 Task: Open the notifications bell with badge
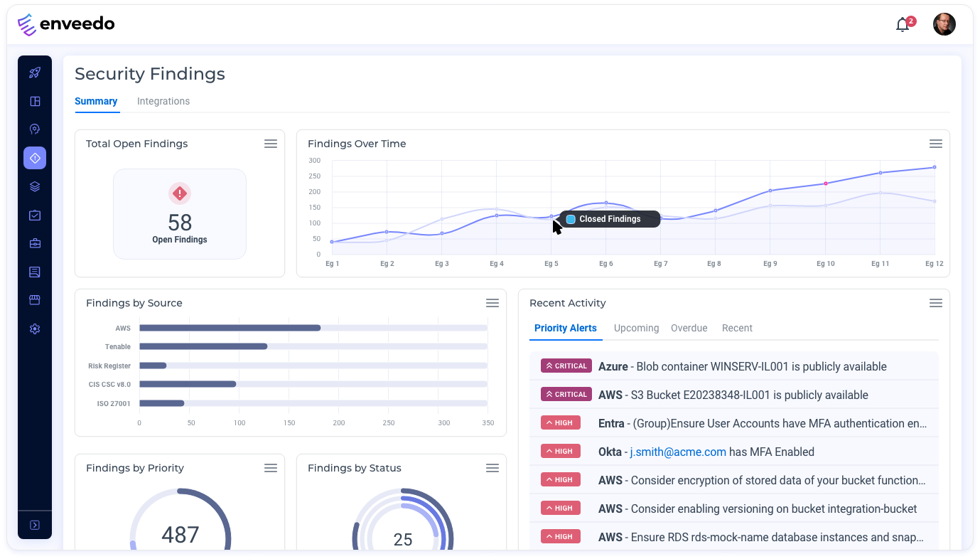(x=902, y=24)
